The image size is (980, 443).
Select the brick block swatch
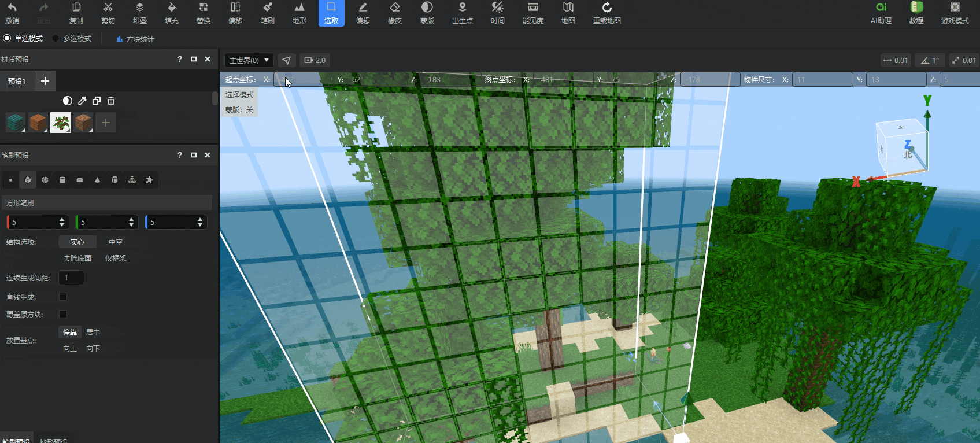coord(83,123)
